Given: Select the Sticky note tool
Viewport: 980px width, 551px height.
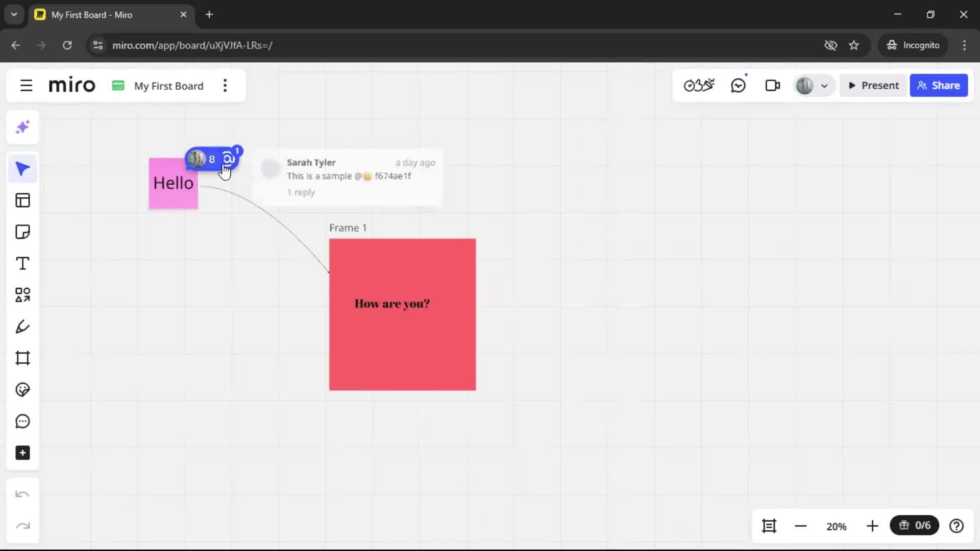Looking at the screenshot, I should (22, 232).
